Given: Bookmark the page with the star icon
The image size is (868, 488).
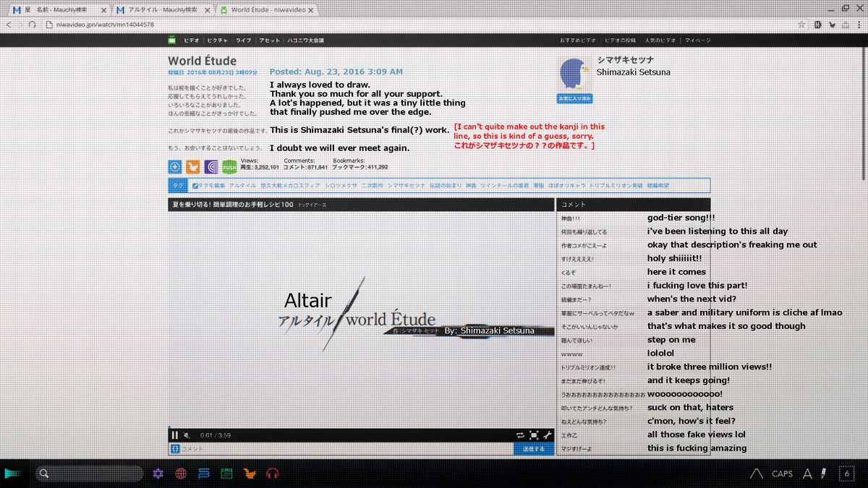Looking at the screenshot, I should tap(801, 24).
